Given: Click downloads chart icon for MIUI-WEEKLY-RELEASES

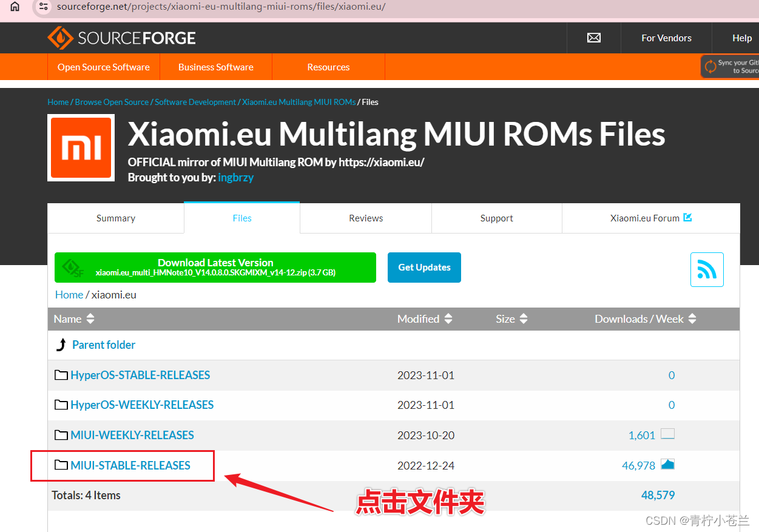Looking at the screenshot, I should (x=667, y=434).
